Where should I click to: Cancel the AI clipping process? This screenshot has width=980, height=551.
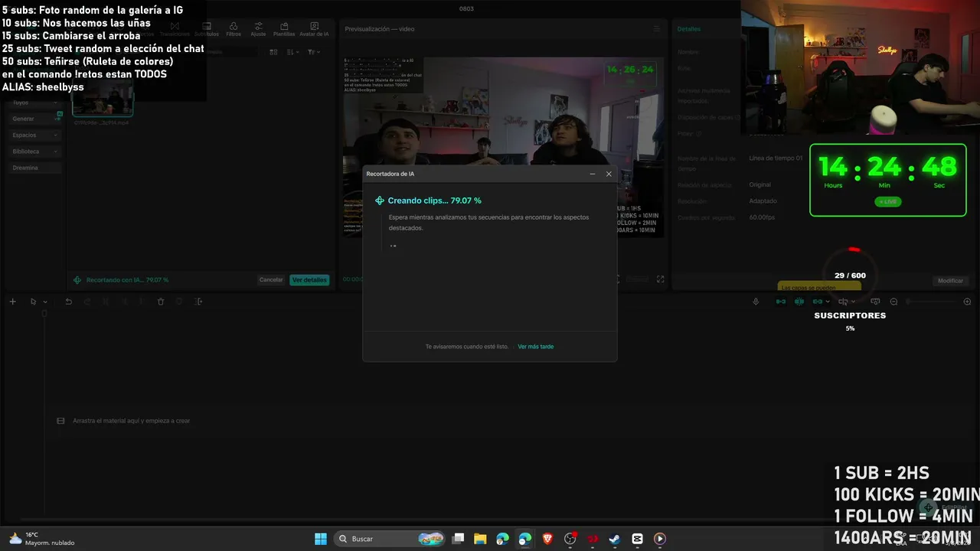tap(271, 280)
